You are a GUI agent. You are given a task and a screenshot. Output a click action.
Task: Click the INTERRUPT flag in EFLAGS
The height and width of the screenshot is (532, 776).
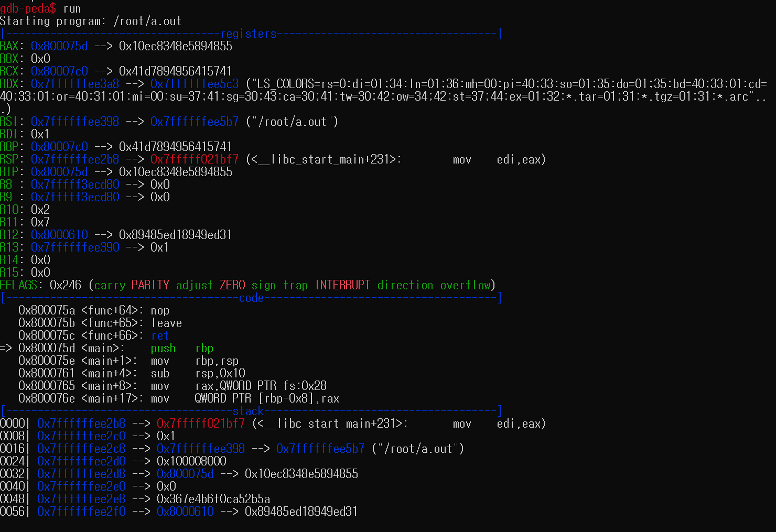(342, 285)
